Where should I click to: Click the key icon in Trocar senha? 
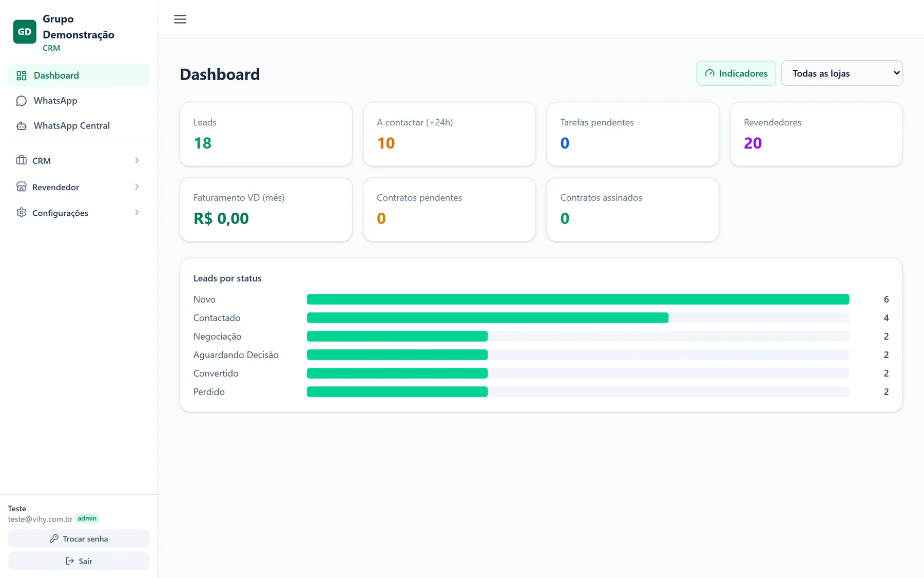click(54, 538)
